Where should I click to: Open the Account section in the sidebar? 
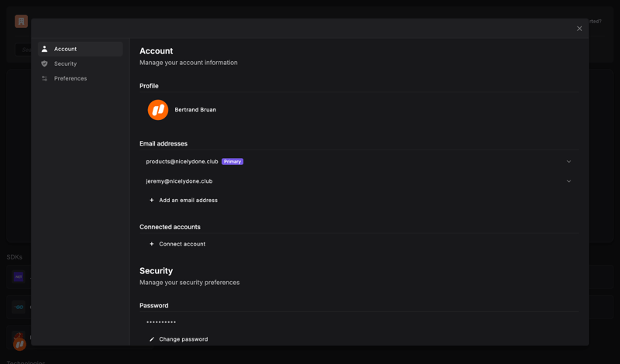click(81, 49)
